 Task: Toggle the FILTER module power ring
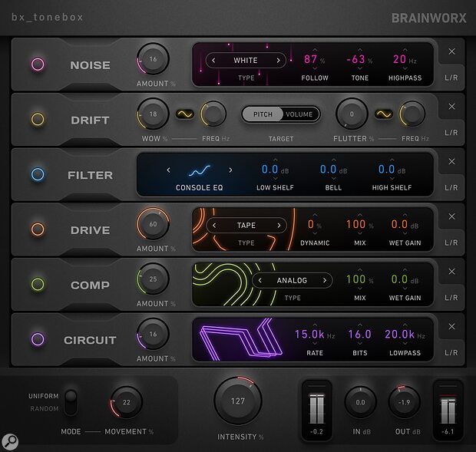coord(38,174)
